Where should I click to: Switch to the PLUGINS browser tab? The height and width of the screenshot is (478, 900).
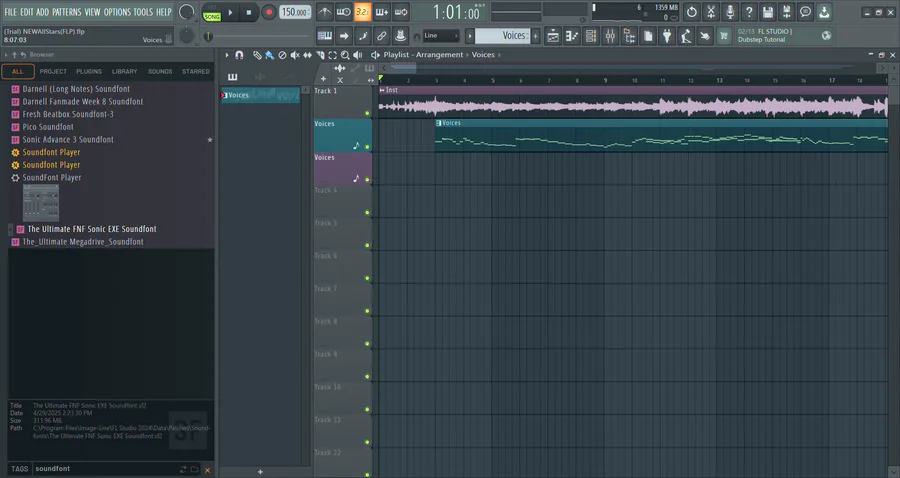(89, 71)
